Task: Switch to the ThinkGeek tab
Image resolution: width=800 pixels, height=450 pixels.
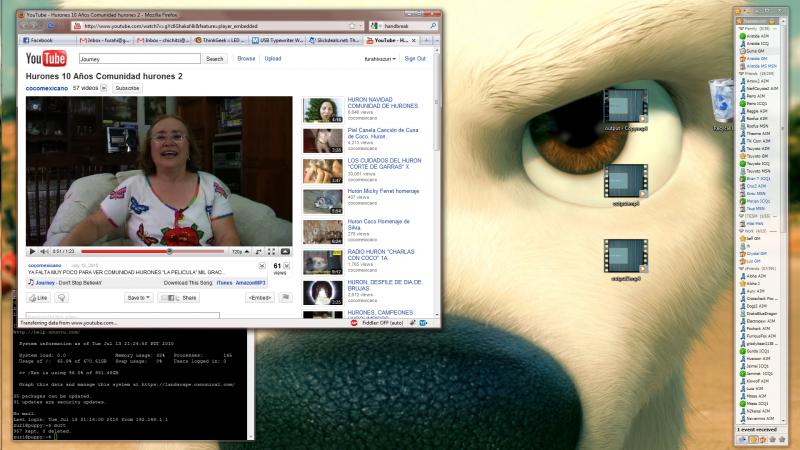Action: coord(221,40)
